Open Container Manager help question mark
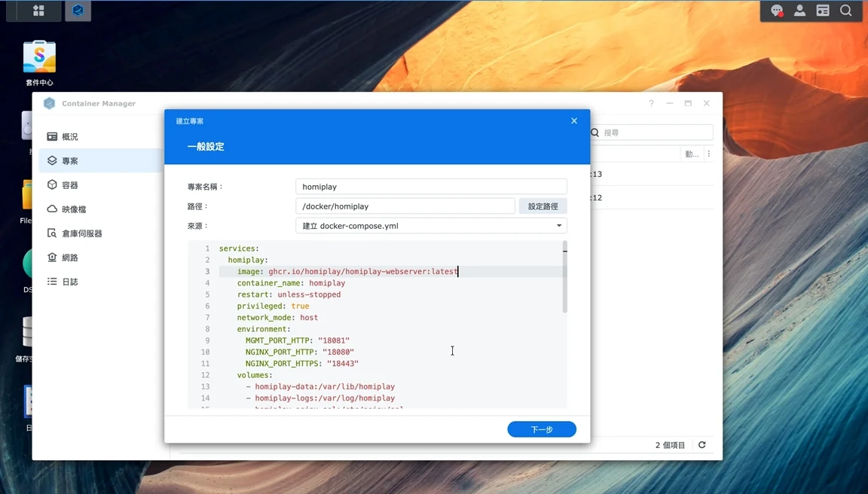 [652, 103]
